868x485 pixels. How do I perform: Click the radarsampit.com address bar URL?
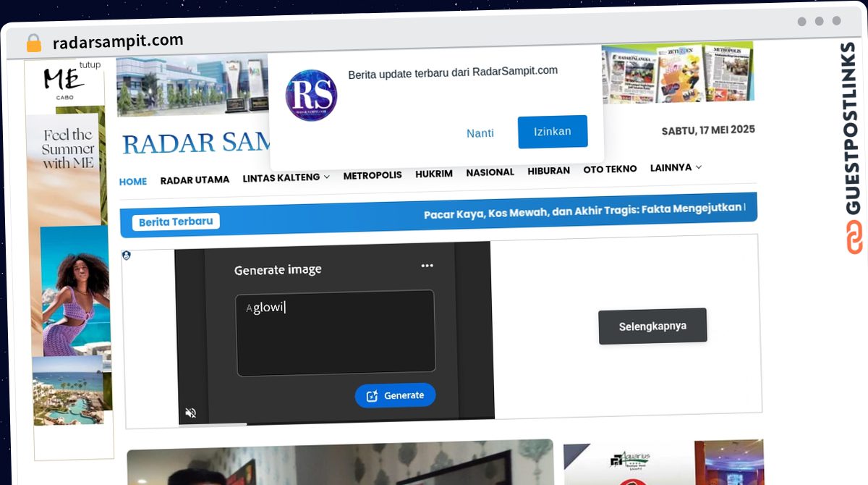pyautogui.click(x=118, y=41)
